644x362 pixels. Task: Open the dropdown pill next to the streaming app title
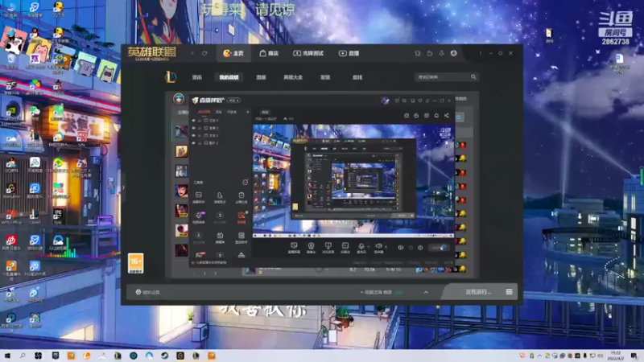coord(233,100)
